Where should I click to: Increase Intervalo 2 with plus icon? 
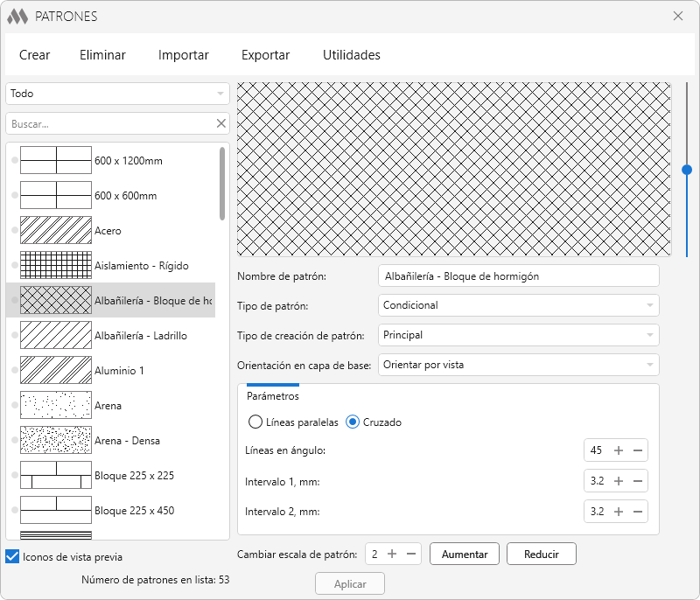[x=619, y=512]
